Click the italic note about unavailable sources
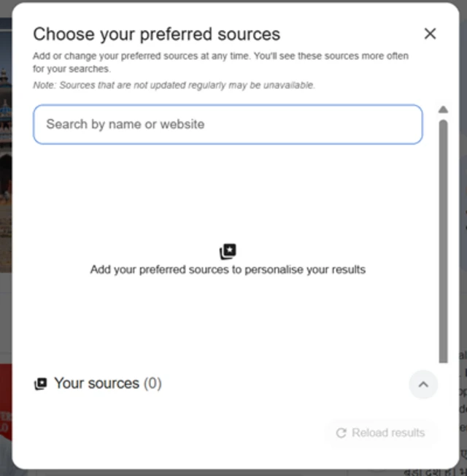The height and width of the screenshot is (476, 467). pyautogui.click(x=174, y=85)
